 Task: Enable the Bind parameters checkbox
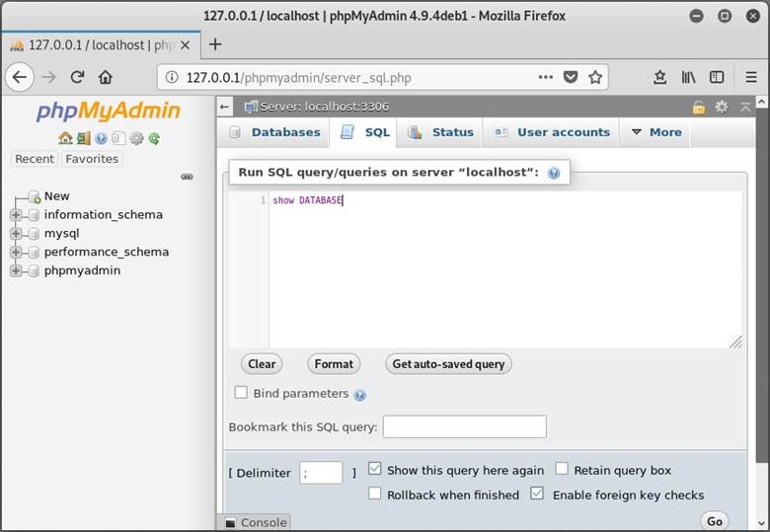[241, 393]
